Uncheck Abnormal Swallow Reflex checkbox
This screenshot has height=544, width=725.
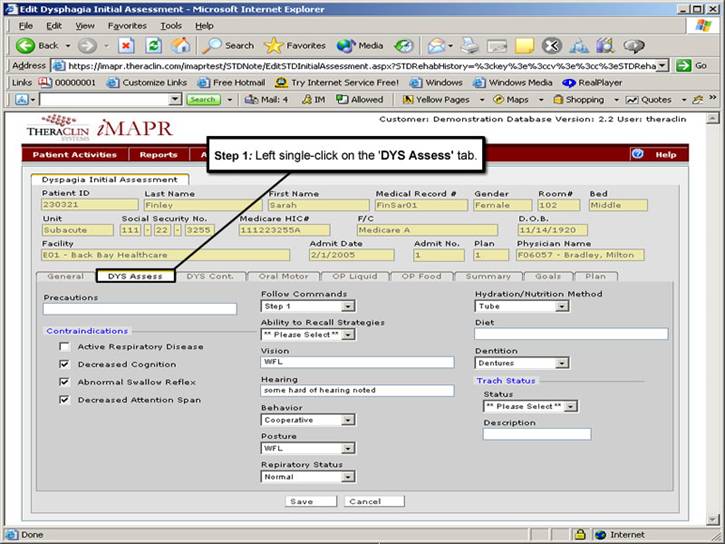coord(64,382)
